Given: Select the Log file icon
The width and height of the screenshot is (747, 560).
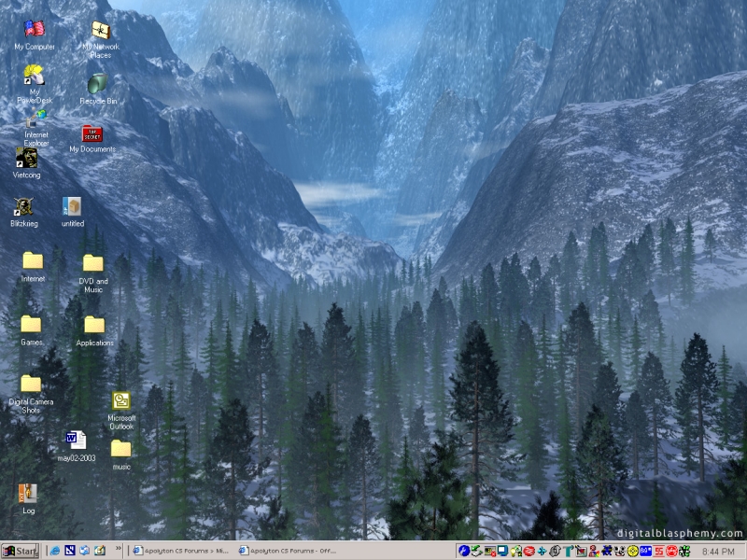Looking at the screenshot, I should point(28,493).
